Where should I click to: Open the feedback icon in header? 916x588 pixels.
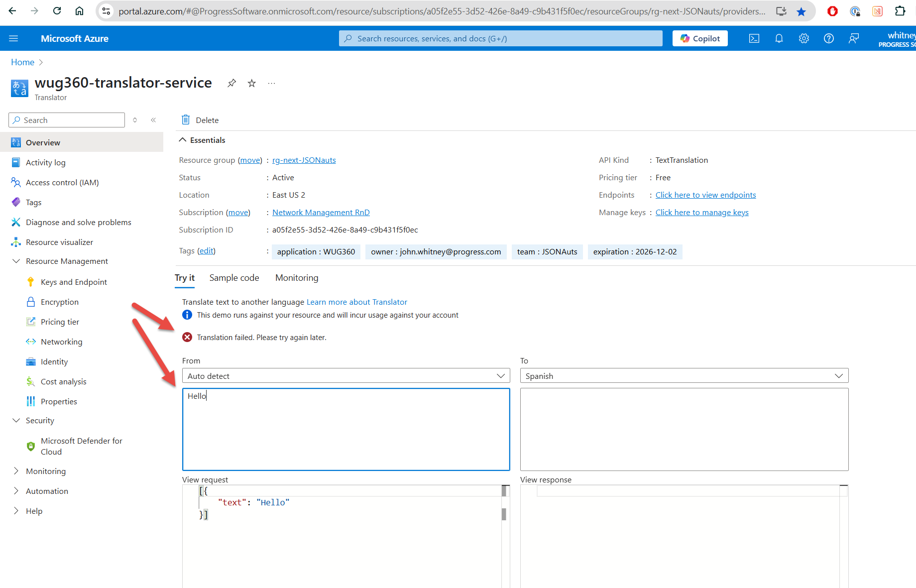[x=854, y=38]
